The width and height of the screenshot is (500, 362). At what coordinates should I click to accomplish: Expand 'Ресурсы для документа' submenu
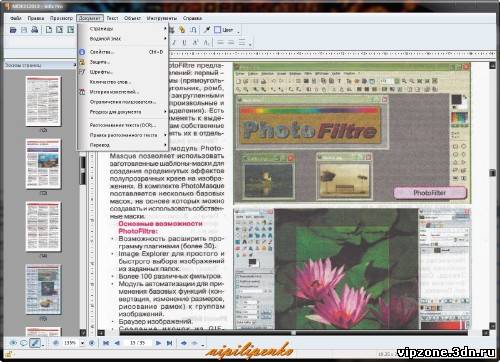point(123,112)
